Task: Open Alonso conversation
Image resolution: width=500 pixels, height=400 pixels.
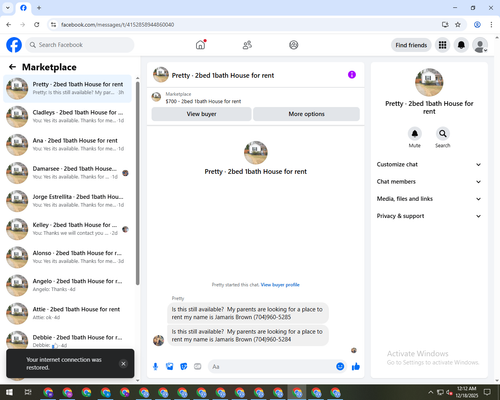Action: tap(67, 257)
